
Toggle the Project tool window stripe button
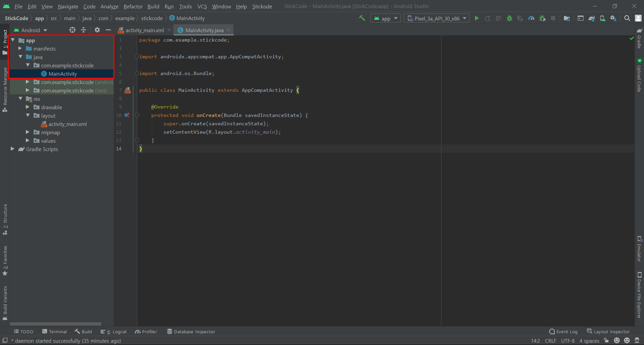(5, 42)
